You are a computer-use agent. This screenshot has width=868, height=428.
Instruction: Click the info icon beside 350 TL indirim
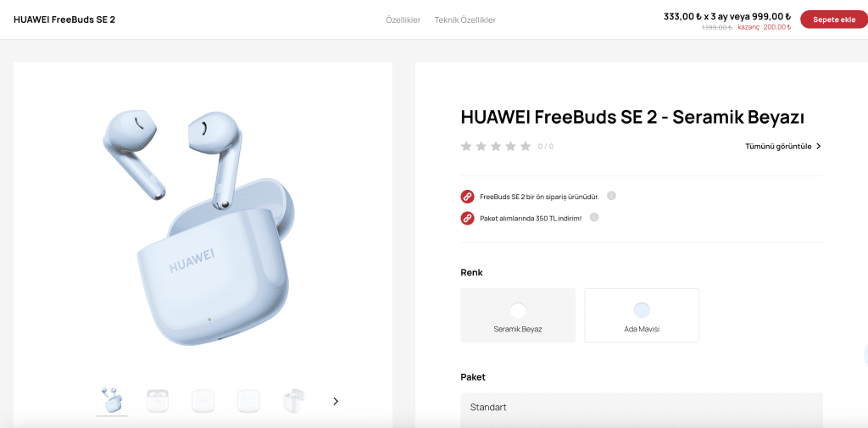point(594,218)
